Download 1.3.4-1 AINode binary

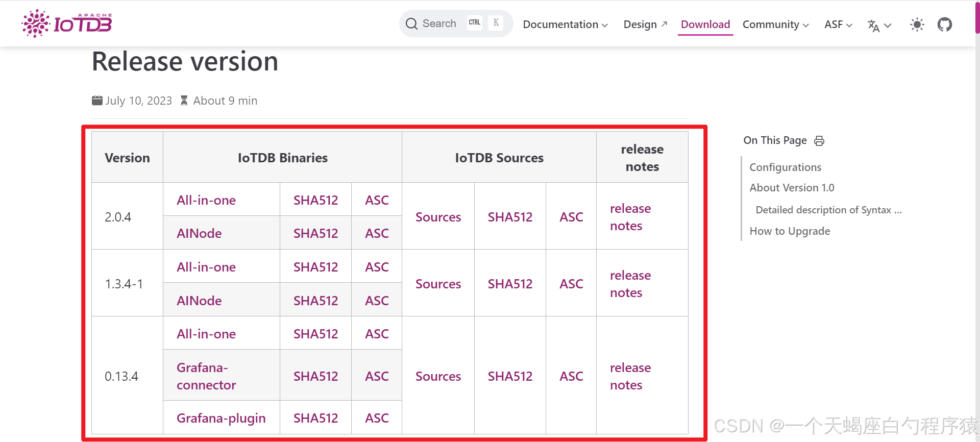click(x=199, y=301)
